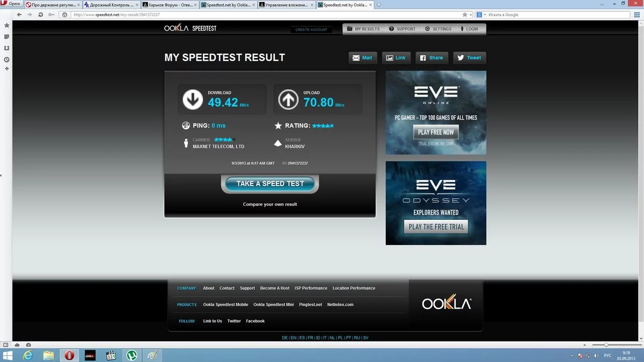644x362 pixels.
Task: Open the address bar history dropdown arrow
Action: tap(470, 14)
